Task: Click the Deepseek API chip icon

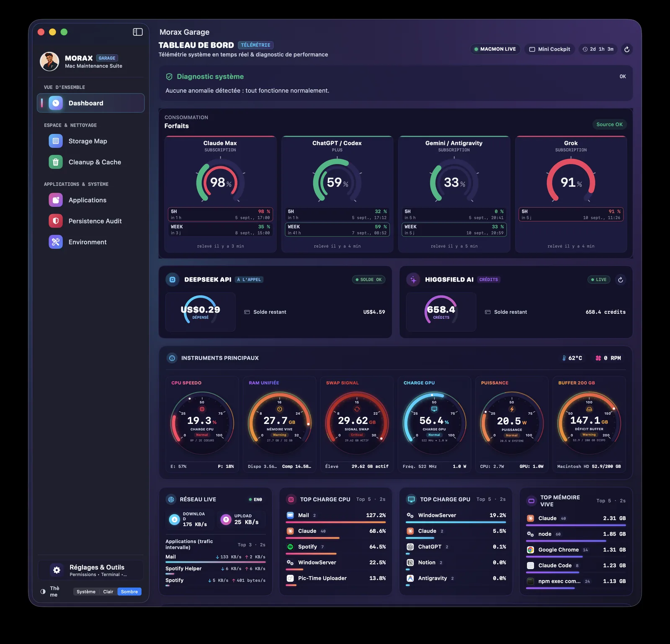Action: click(173, 280)
